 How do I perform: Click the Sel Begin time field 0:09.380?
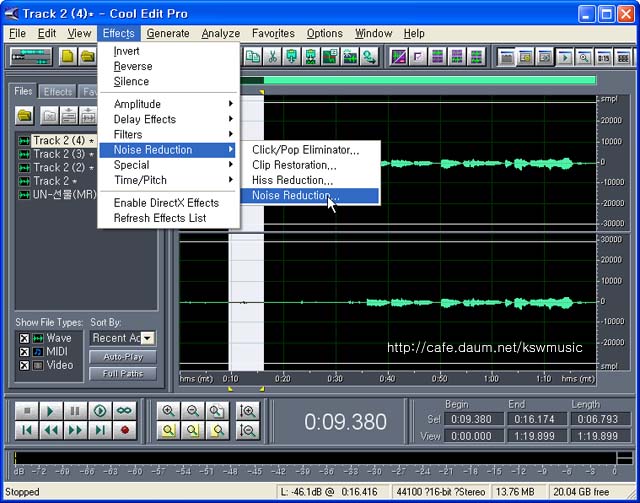[472, 419]
